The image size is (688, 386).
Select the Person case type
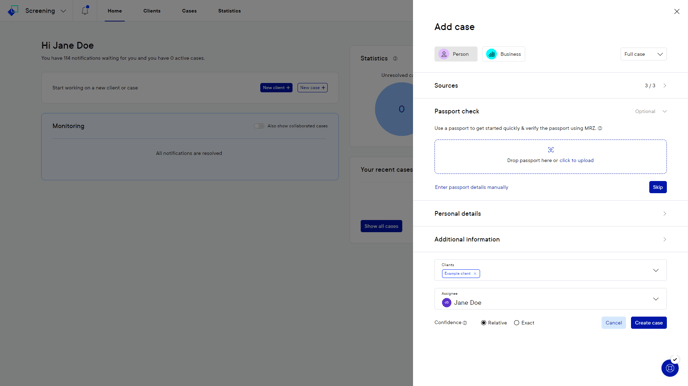click(456, 54)
